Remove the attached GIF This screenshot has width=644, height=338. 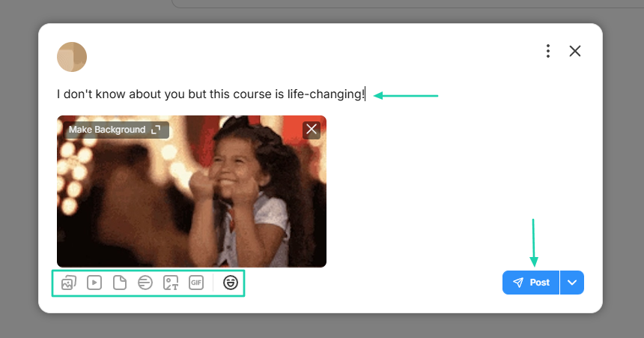click(x=312, y=130)
